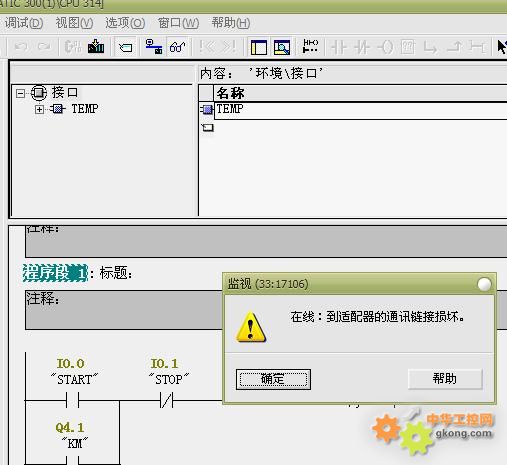Toggle the details view magnifier icon

pyautogui.click(x=282, y=47)
